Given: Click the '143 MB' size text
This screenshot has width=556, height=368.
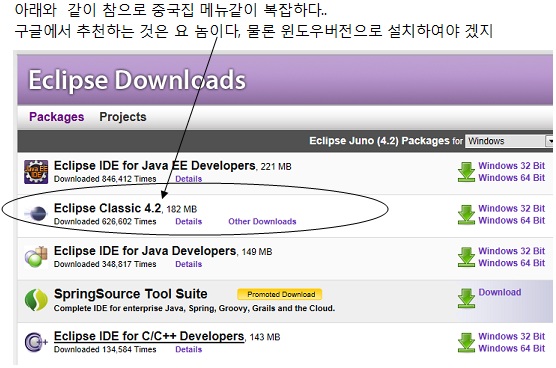Looking at the screenshot, I should (265, 337).
